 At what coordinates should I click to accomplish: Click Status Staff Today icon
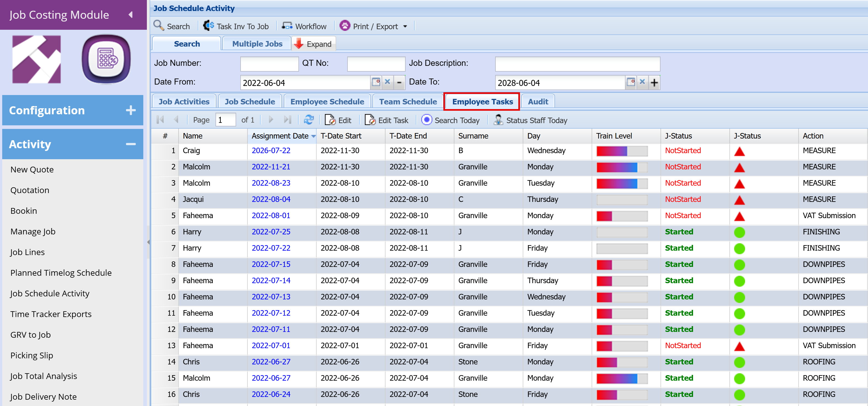click(498, 120)
